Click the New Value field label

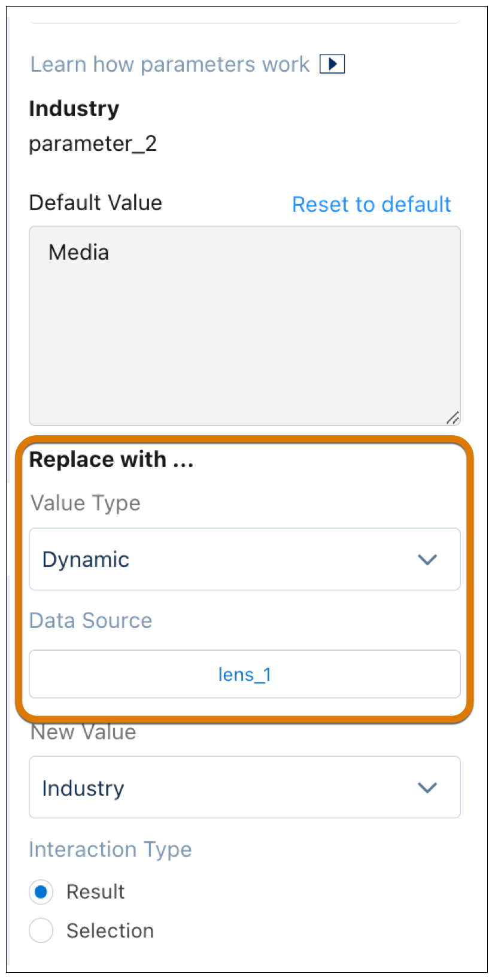83,732
